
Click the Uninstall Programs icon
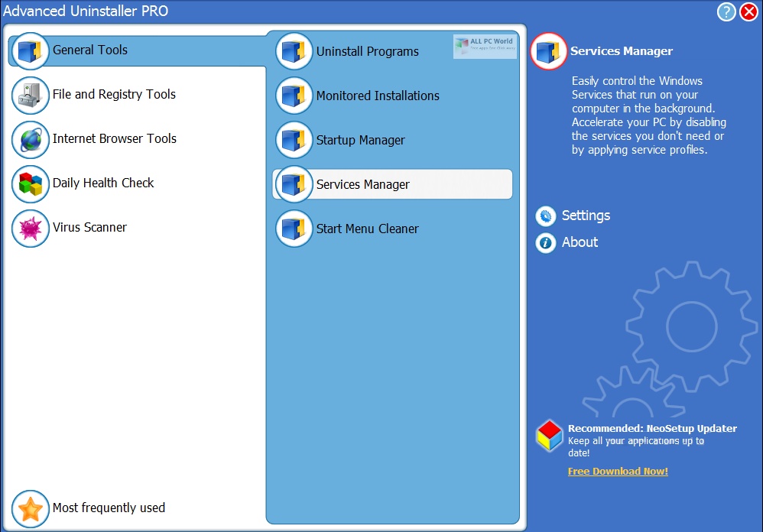[294, 51]
